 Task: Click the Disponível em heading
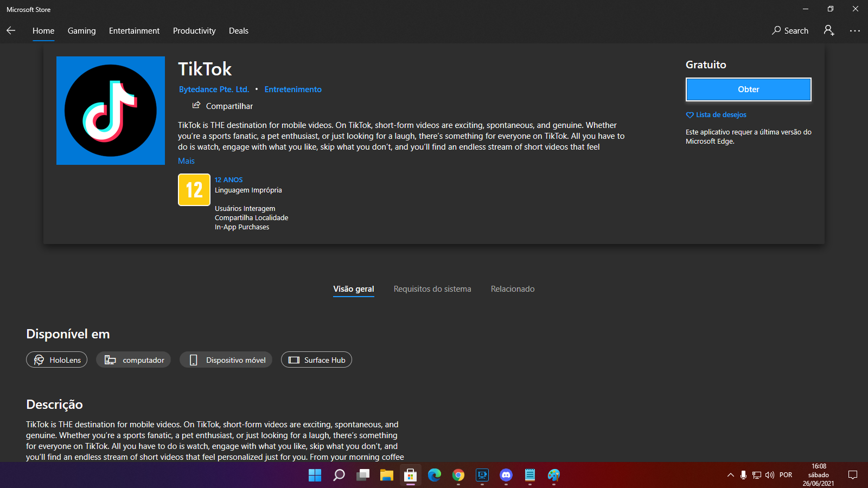point(68,334)
